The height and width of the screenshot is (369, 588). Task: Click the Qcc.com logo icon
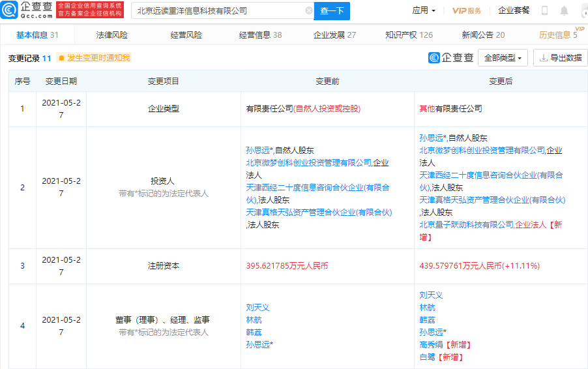pos(9,10)
